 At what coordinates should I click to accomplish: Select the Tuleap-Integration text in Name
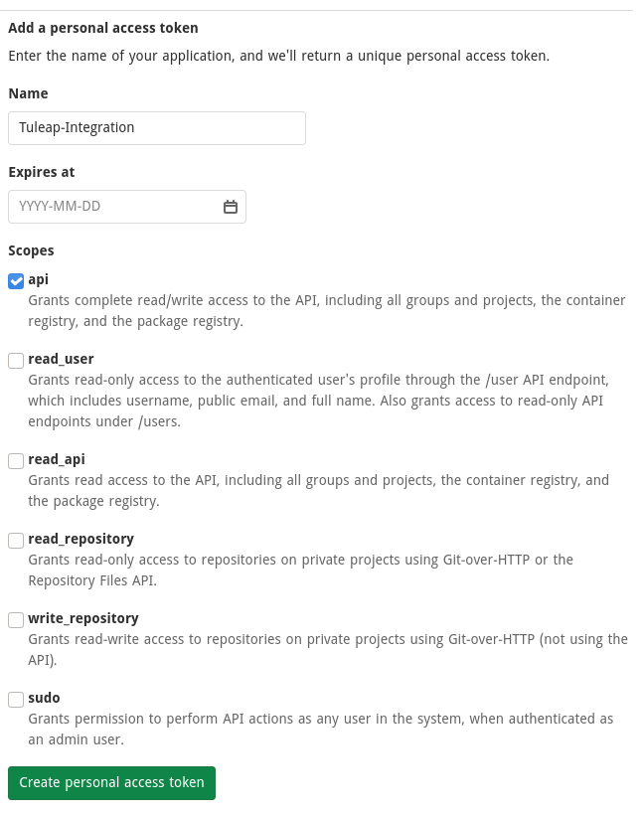pyautogui.click(x=77, y=127)
